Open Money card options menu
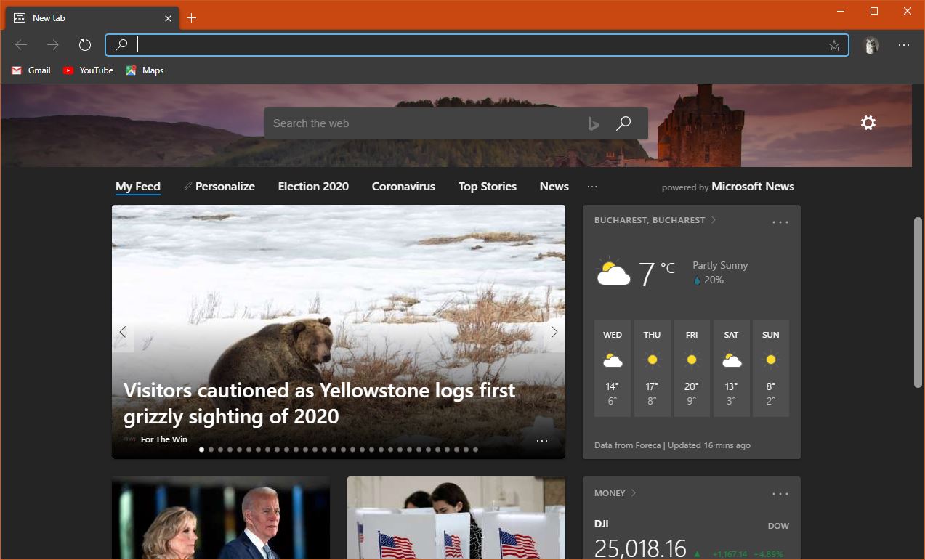This screenshot has height=560, width=925. [x=780, y=494]
